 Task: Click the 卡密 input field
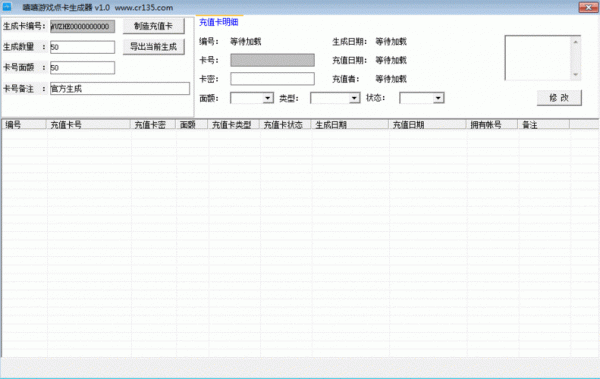pyautogui.click(x=272, y=79)
